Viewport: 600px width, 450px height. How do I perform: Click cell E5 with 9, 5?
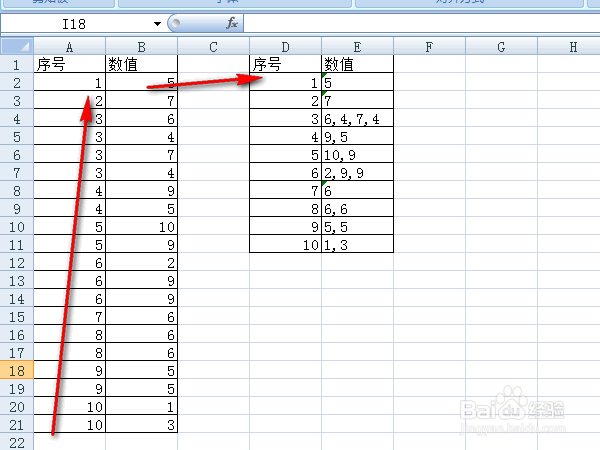pyautogui.click(x=357, y=136)
